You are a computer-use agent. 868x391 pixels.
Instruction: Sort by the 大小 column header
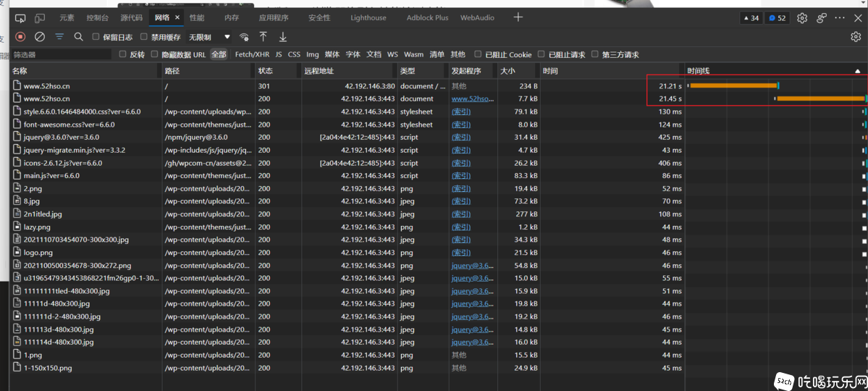pos(519,72)
